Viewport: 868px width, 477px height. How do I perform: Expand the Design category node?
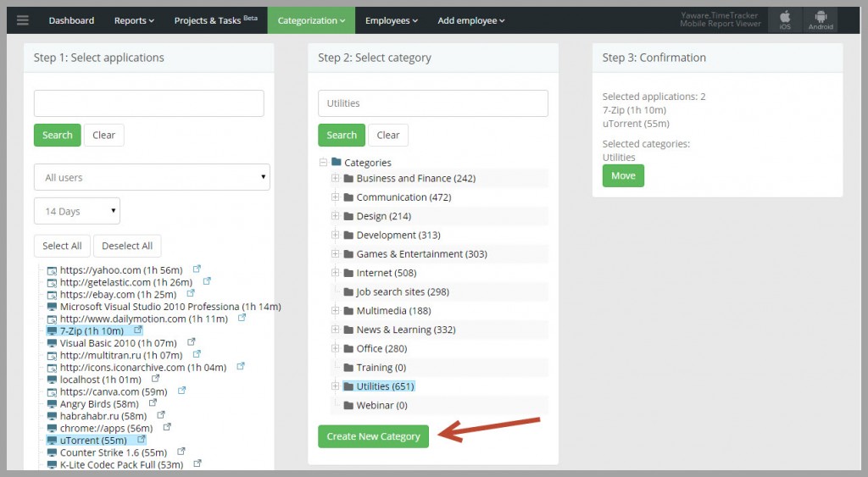335,216
